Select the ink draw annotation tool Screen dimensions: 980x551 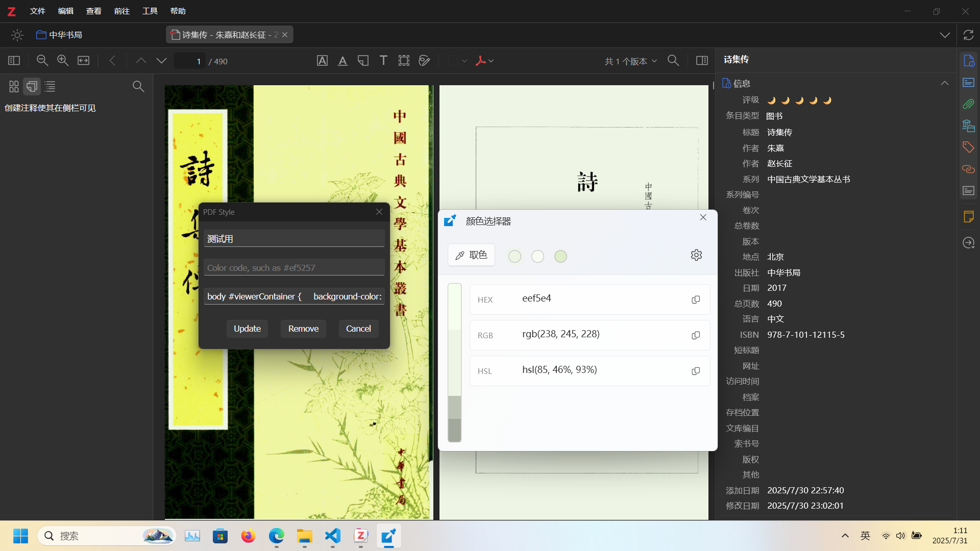click(x=424, y=61)
